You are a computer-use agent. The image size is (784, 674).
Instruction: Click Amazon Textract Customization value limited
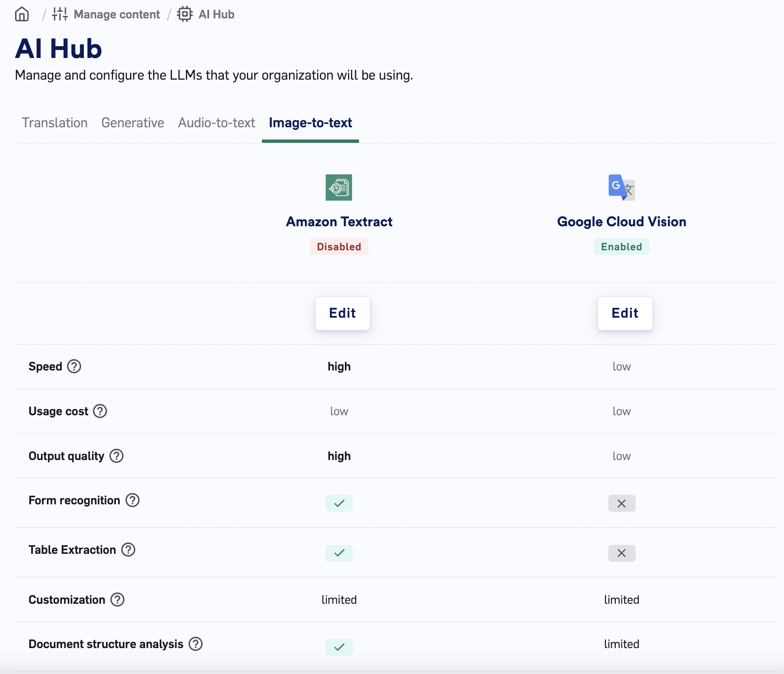(x=339, y=600)
